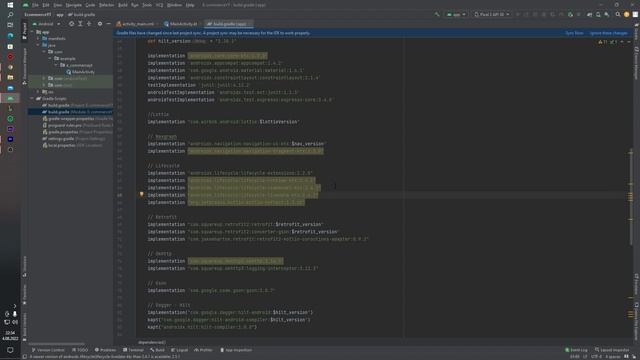Open the TODO tool window

pos(80,350)
